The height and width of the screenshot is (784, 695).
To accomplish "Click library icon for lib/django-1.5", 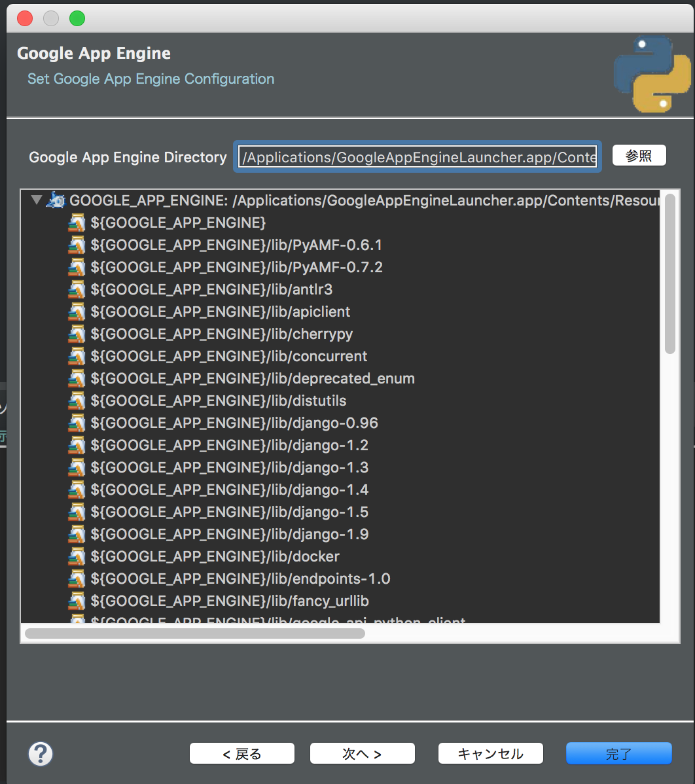I will [x=77, y=512].
